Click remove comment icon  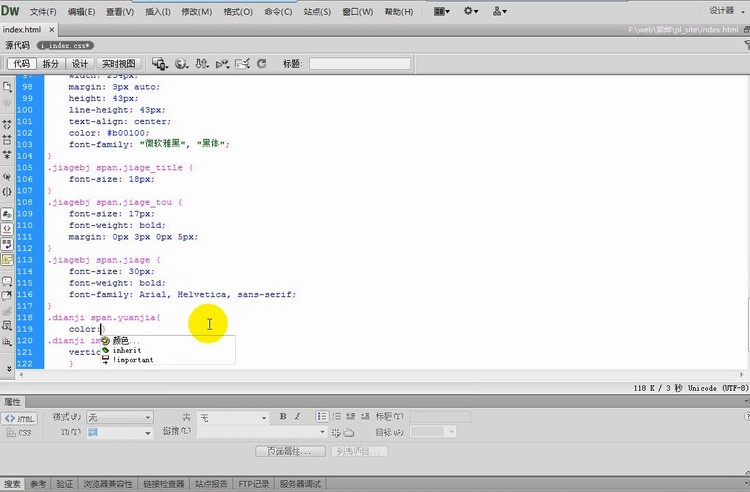pos(7,295)
